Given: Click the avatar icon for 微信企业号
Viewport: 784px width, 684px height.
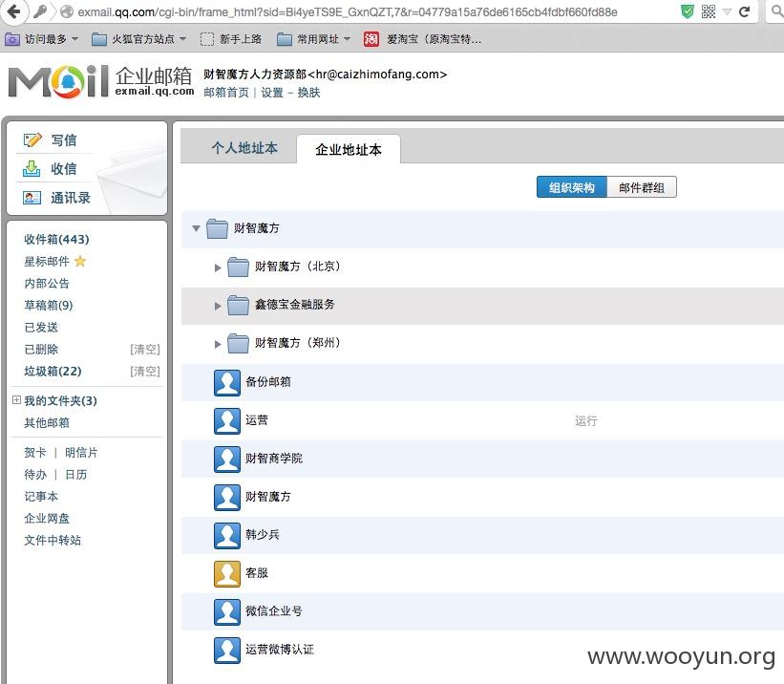Looking at the screenshot, I should [x=227, y=611].
